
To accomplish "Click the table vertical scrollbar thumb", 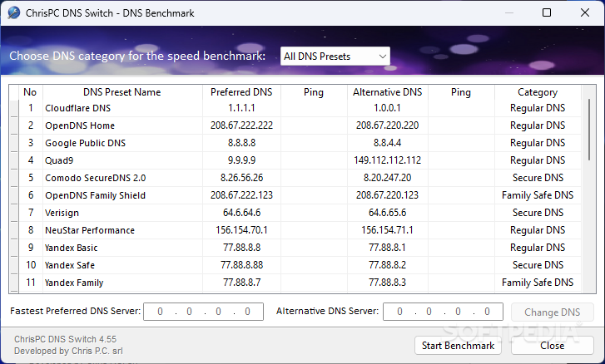I will [589, 130].
